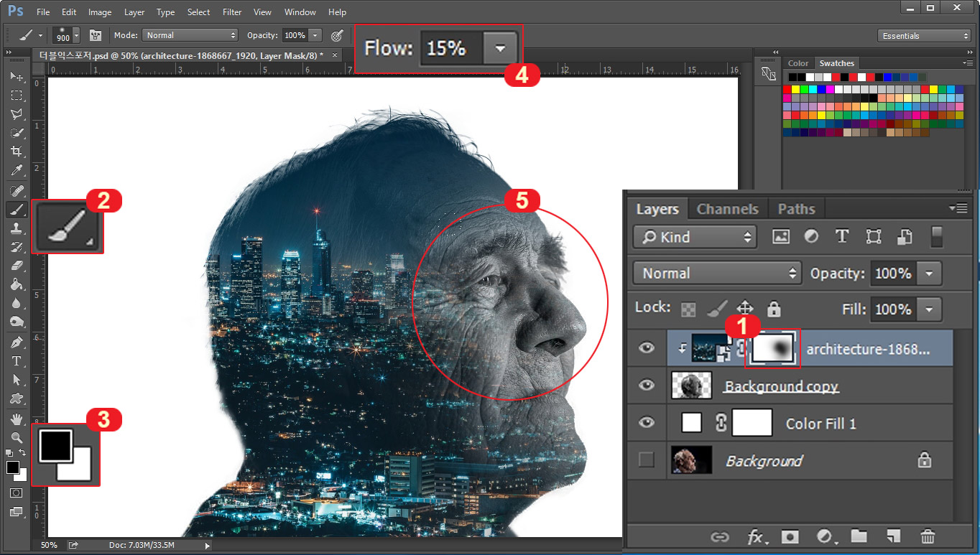
Task: Toggle the Brush panel icon in options bar
Action: tap(95, 35)
